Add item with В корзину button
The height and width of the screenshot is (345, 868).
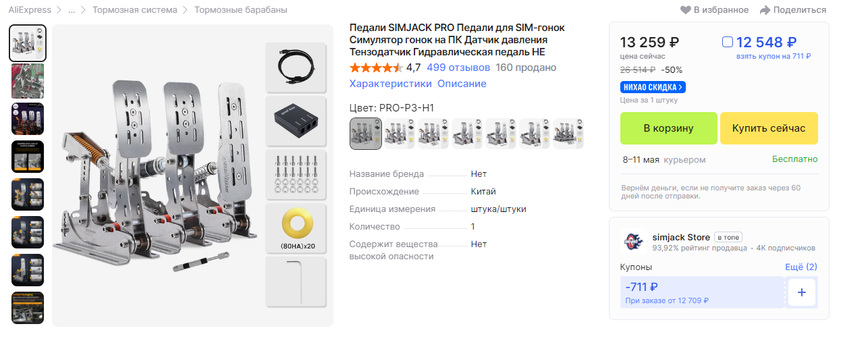coord(668,128)
